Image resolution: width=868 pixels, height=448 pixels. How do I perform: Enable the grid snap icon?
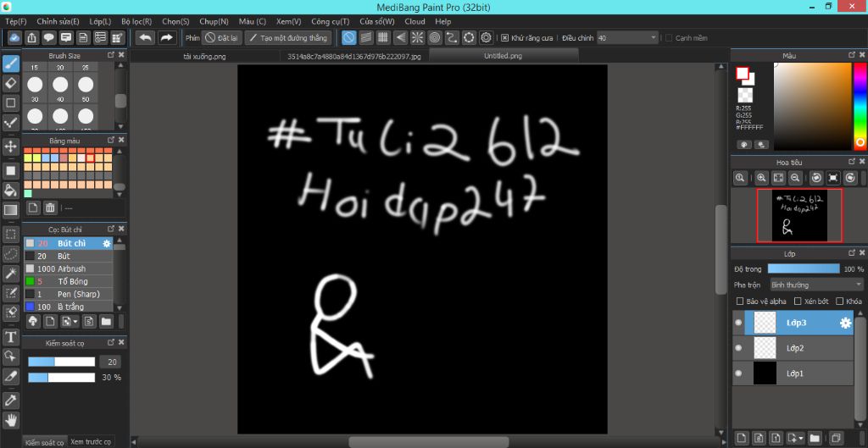(x=382, y=37)
